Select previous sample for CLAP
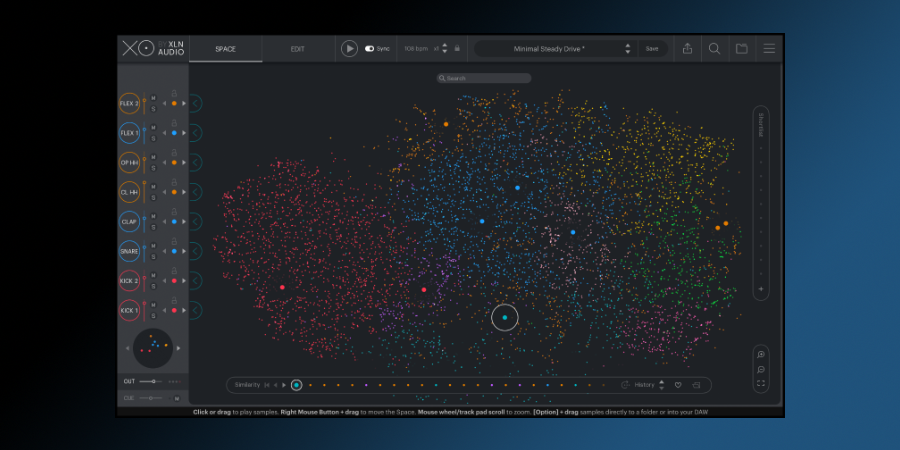 (164, 222)
